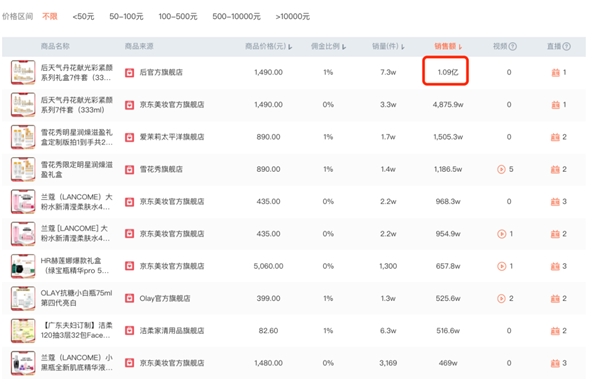
Task: Click JD icon beside 爱茉莉太平洋旗舰店
Action: (x=130, y=137)
